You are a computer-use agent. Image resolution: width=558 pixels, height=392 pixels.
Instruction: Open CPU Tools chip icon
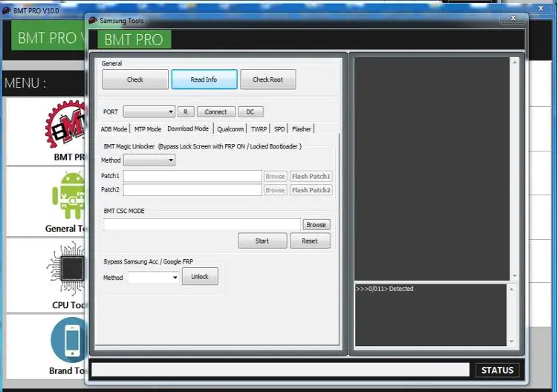pyautogui.click(x=66, y=269)
